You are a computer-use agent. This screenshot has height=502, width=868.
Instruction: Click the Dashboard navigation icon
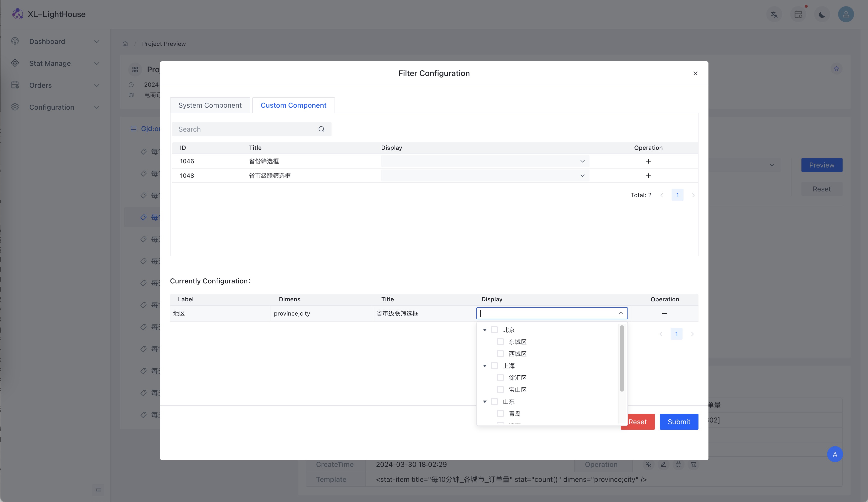pos(15,41)
